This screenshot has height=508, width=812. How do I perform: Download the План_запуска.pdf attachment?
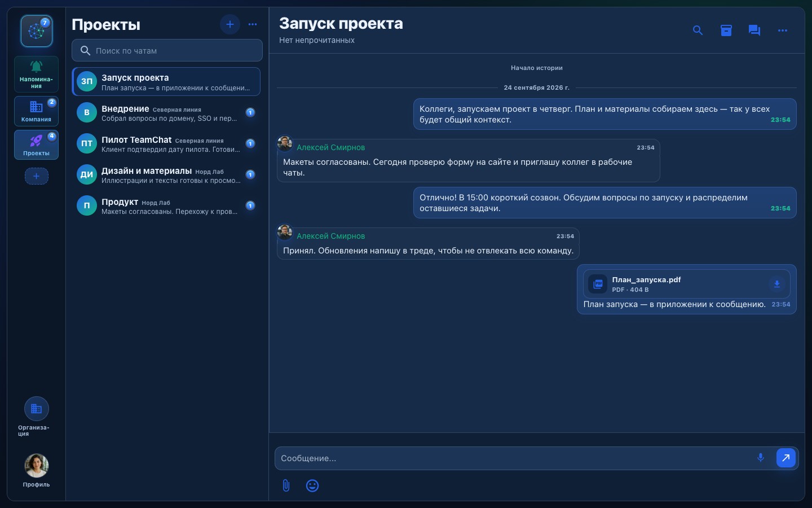point(777,284)
